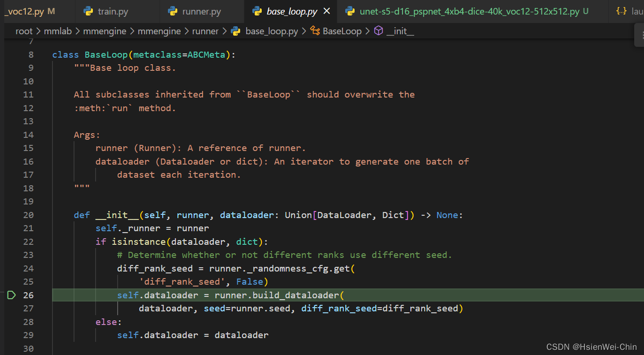Select 'runner' in the breadcrumb
Screen dimensions: 644x355
click(x=205, y=31)
